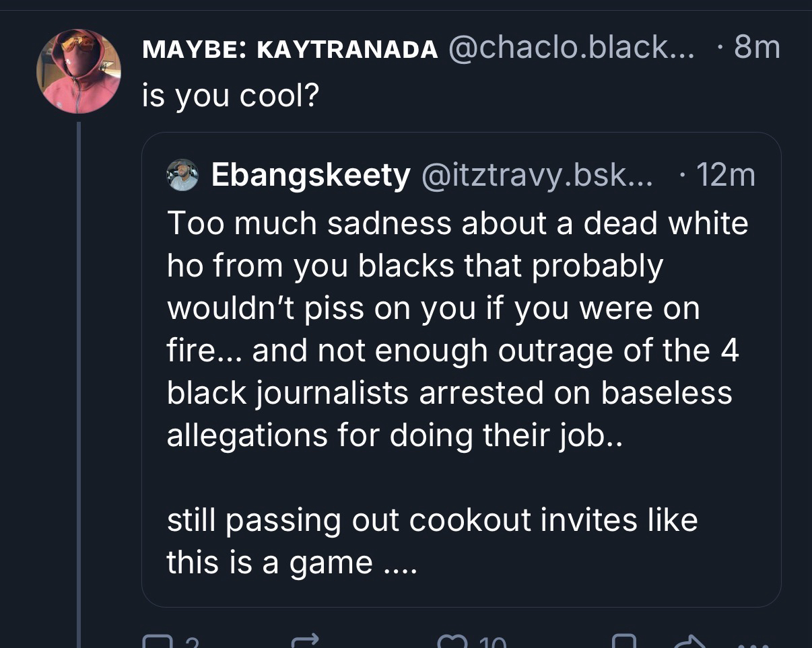
Task: Open the MAYBE: KAYTRANADA display name
Action: click(x=290, y=48)
